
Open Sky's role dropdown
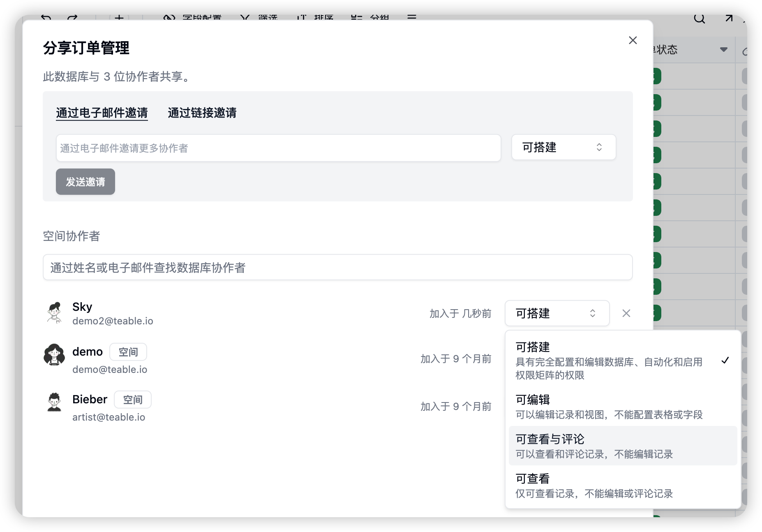[557, 313]
